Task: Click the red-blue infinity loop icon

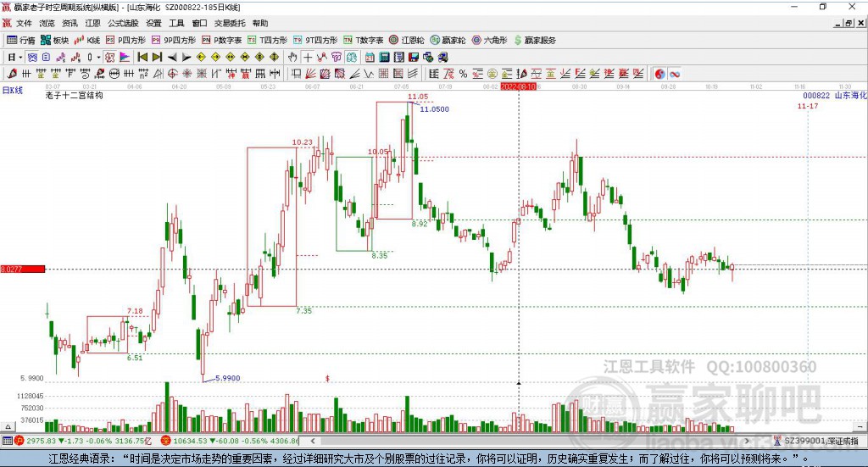Action: point(674,74)
